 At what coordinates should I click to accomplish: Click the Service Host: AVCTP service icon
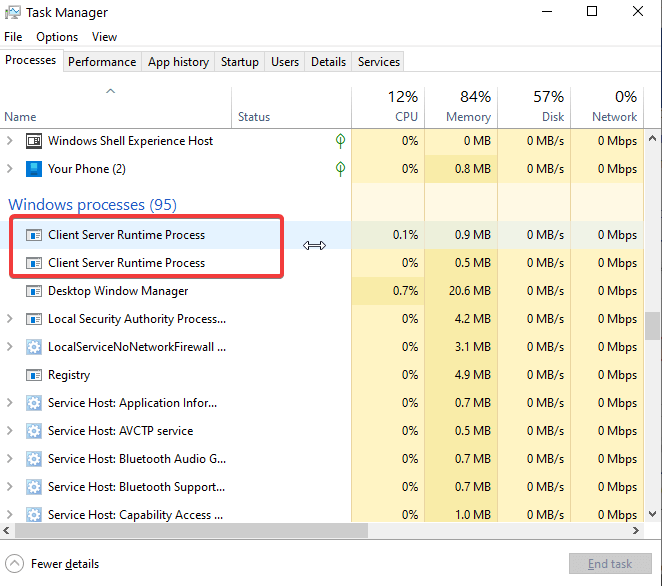34,431
